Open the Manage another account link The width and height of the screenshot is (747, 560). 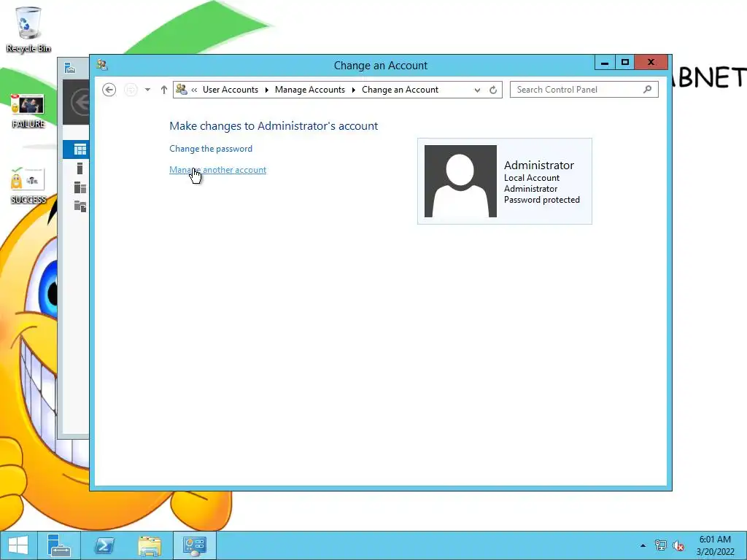[x=217, y=169]
